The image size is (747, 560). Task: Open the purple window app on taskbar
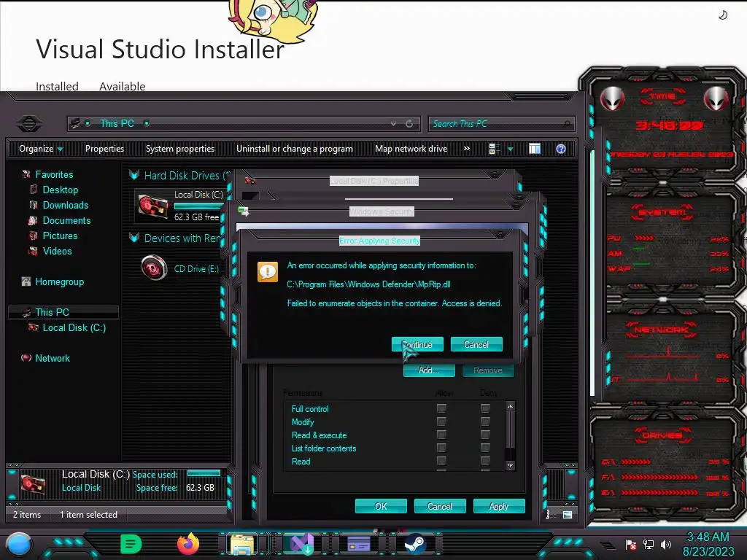pyautogui.click(x=359, y=544)
